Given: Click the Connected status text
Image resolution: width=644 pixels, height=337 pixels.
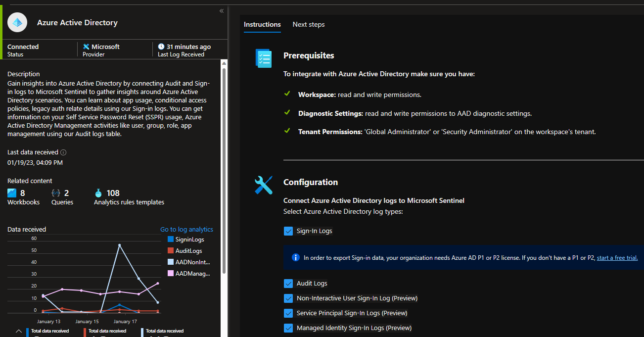Looking at the screenshot, I should pos(23,47).
